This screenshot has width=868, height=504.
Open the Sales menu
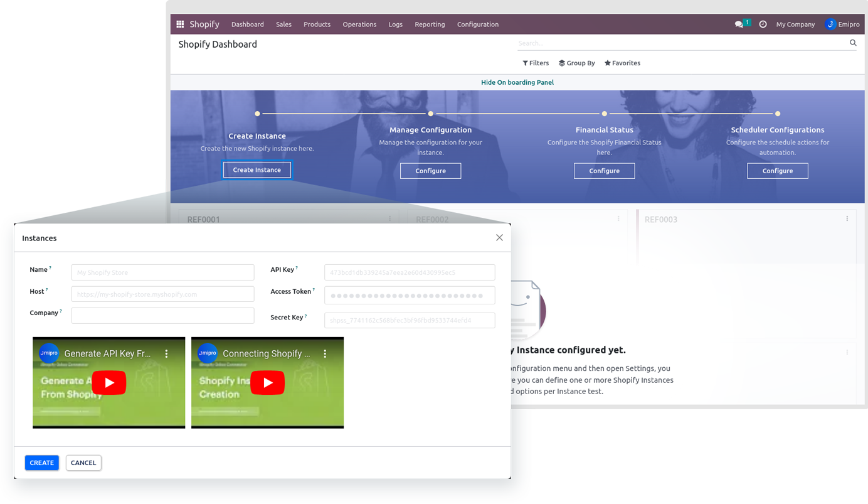point(283,24)
